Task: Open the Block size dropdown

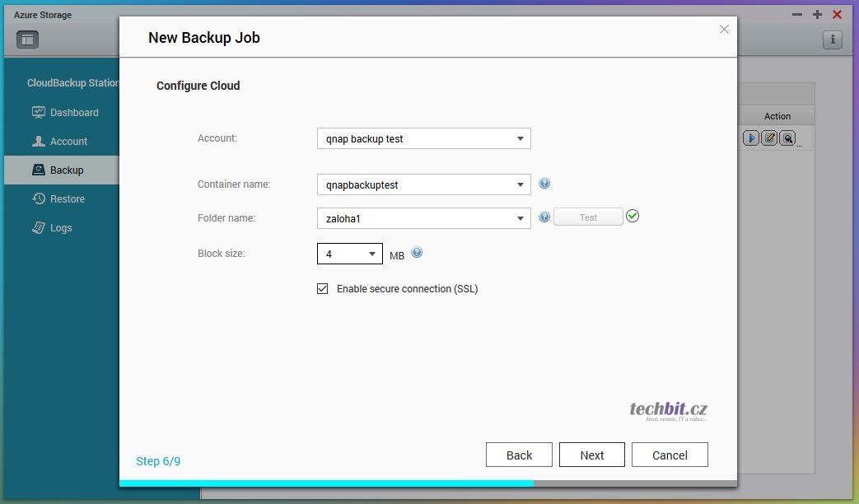Action: pyautogui.click(x=371, y=254)
